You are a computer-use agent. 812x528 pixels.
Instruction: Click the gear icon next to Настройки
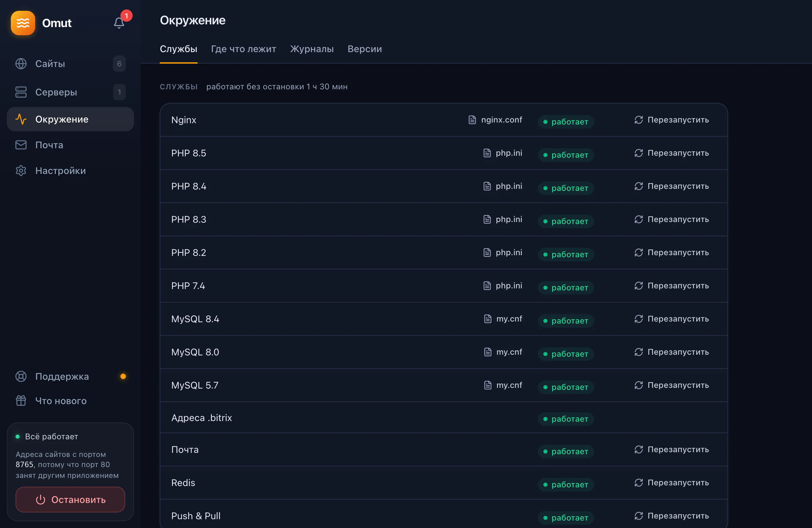[21, 171]
